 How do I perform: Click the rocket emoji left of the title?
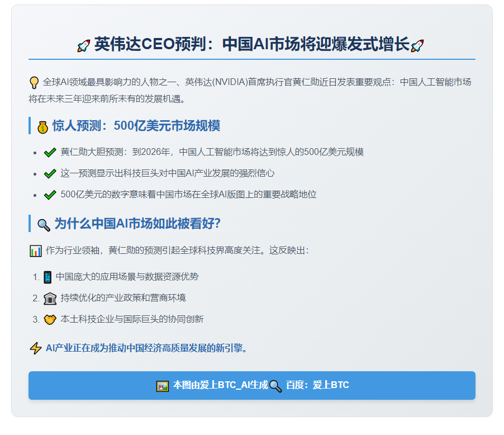pyautogui.click(x=84, y=46)
